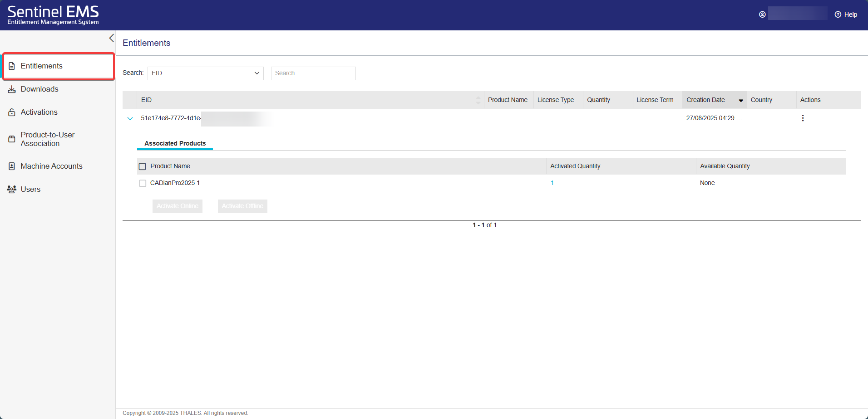Go to Downloads in the sidebar

tap(39, 89)
